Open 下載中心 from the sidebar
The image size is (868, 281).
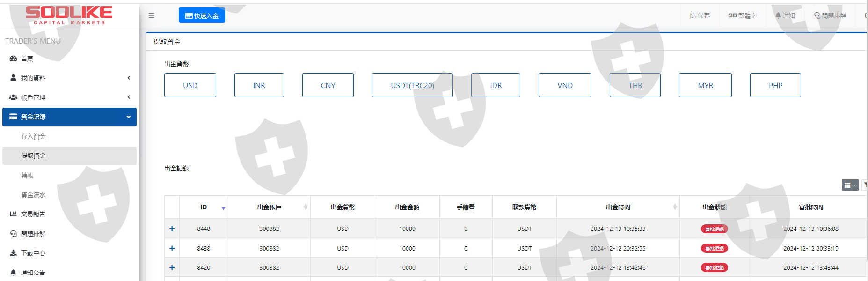33,253
